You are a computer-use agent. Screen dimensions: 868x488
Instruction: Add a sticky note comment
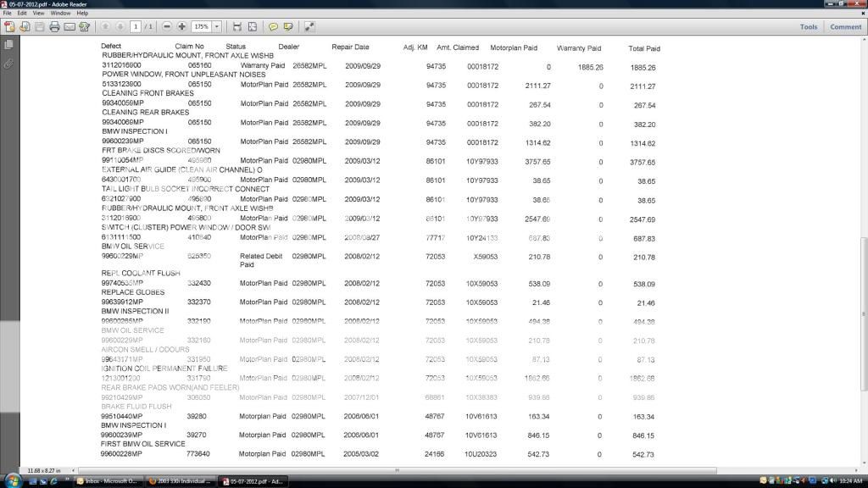coord(274,27)
